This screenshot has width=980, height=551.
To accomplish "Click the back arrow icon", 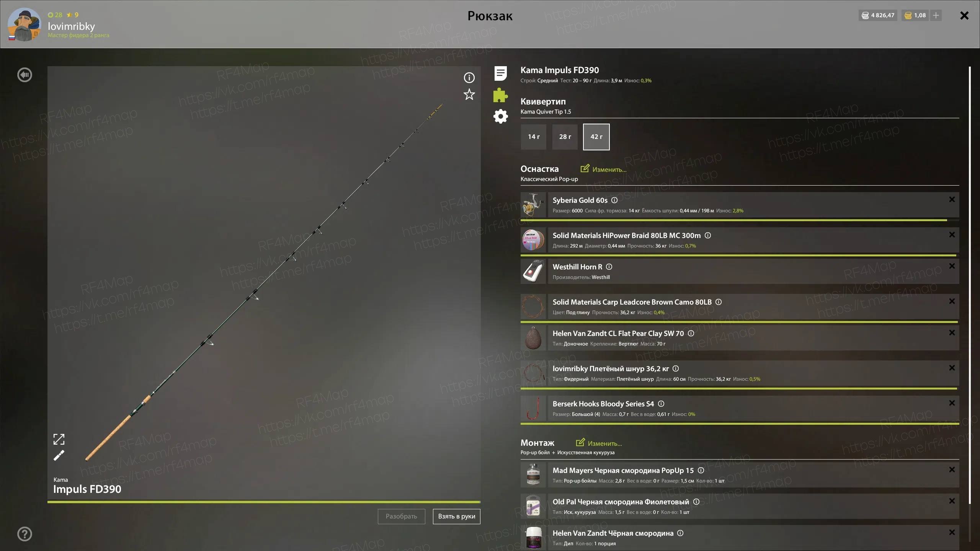I will 25,75.
